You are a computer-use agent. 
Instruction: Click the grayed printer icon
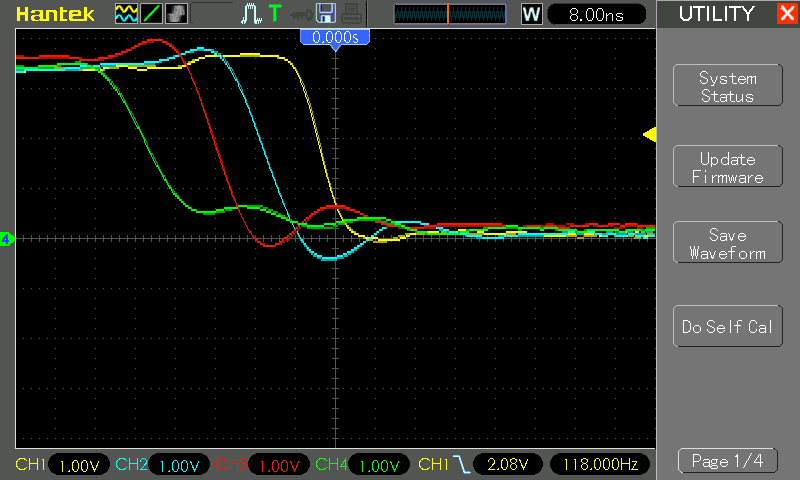tap(352, 14)
